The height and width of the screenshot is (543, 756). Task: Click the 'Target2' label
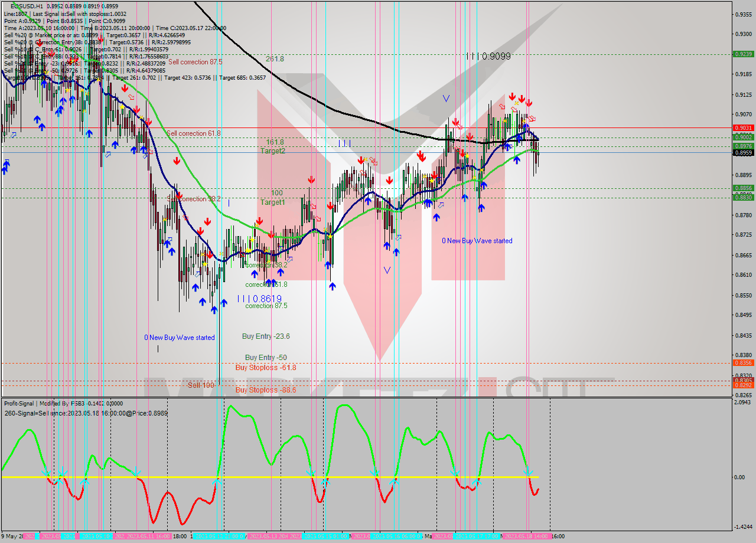(x=273, y=151)
